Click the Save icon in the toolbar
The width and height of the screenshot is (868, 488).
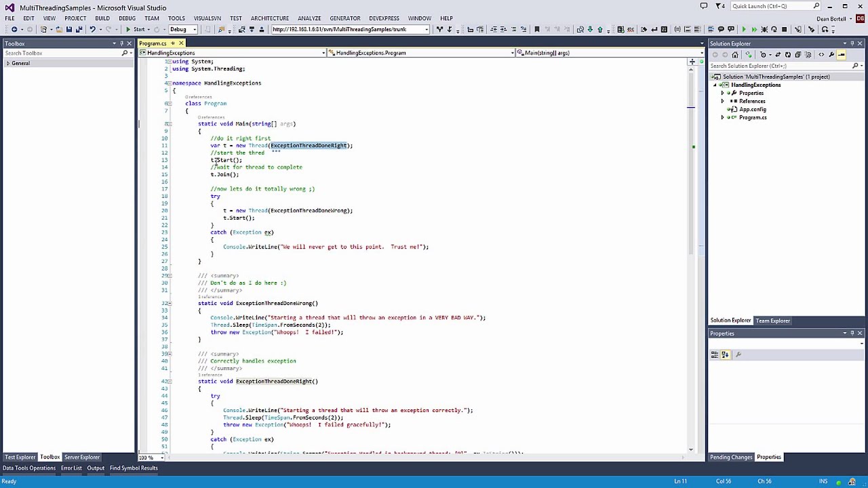[x=68, y=29]
